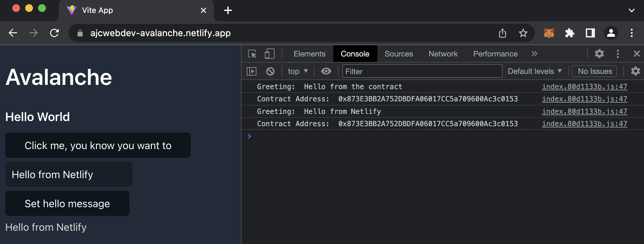Viewport: 644px width, 244px height.
Task: Click the share page icon in address bar
Action: tap(502, 33)
